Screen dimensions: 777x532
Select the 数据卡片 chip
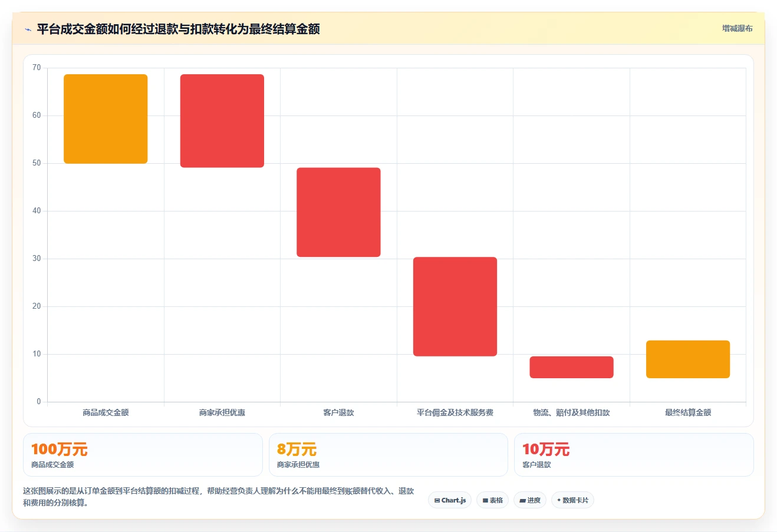[572, 500]
